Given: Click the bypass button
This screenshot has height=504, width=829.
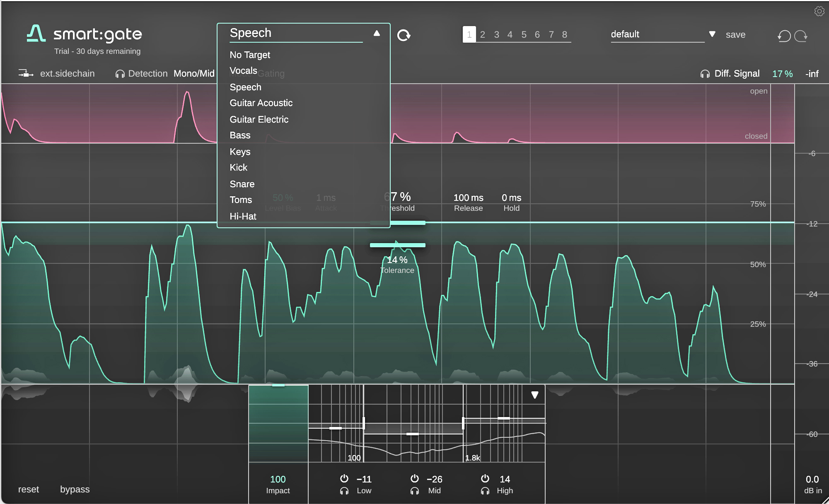Looking at the screenshot, I should tap(75, 489).
